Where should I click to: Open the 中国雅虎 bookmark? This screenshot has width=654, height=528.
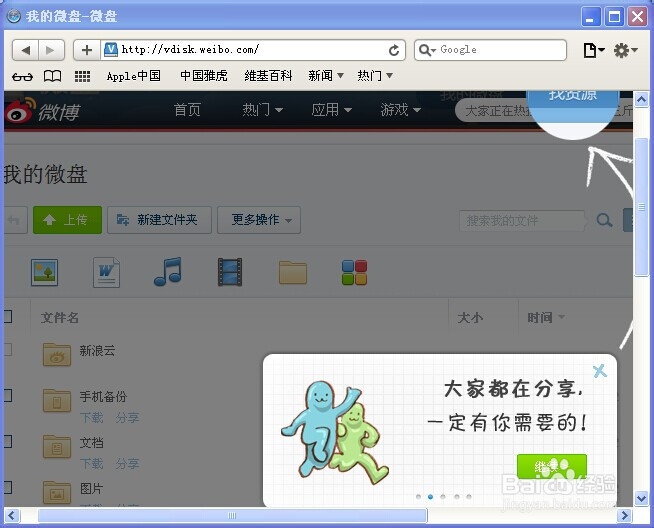(x=204, y=76)
